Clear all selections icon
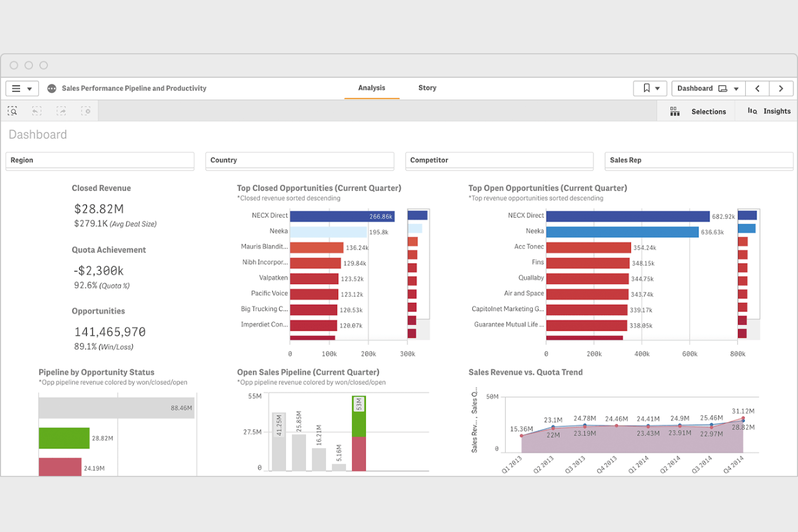Screen dimensions: 798x532 86,111
